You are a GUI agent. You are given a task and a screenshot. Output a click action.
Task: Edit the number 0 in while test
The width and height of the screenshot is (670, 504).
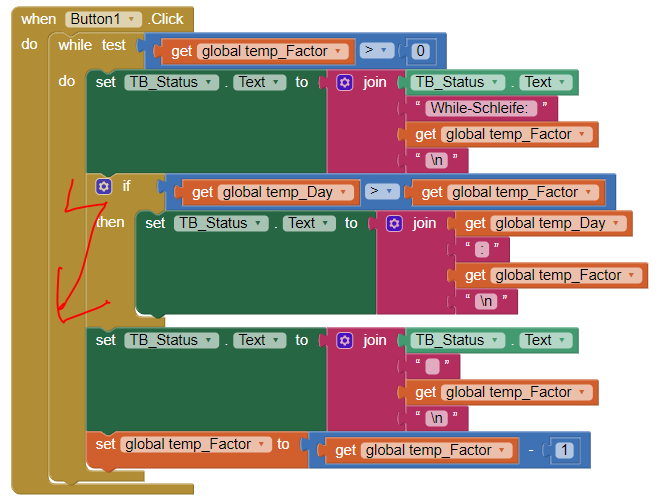[421, 51]
